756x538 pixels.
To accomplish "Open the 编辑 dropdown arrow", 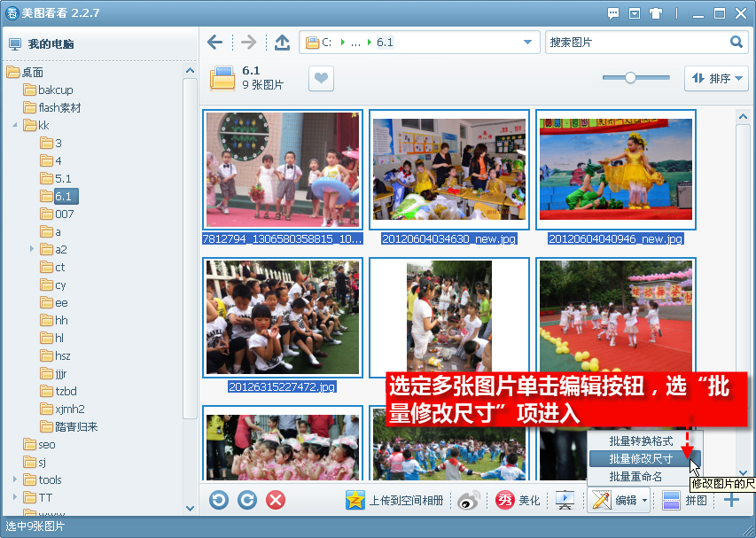I will coord(644,501).
